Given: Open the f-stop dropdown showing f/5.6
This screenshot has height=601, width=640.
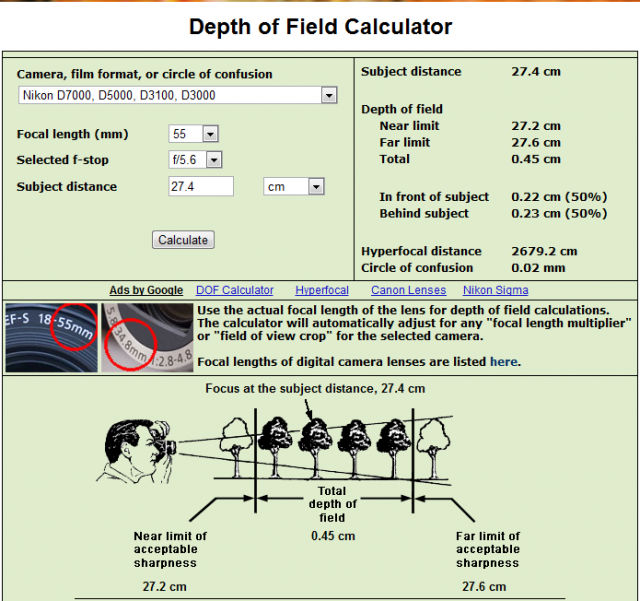Looking at the screenshot, I should tap(196, 160).
